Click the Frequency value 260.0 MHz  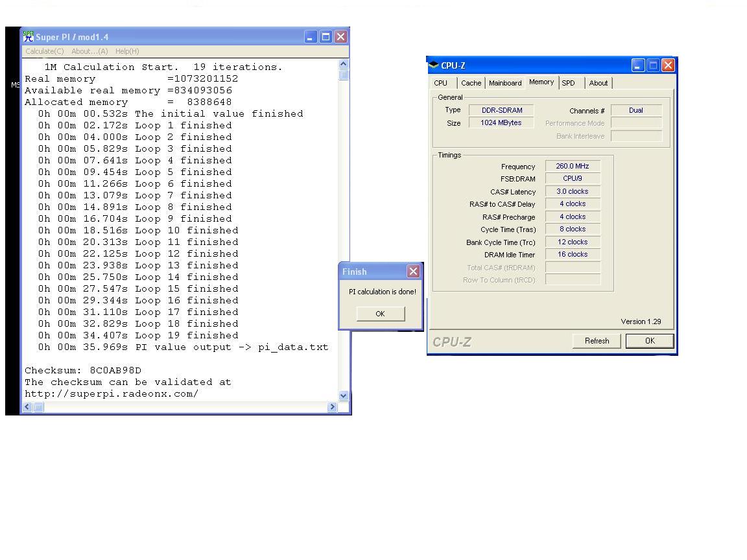click(573, 166)
